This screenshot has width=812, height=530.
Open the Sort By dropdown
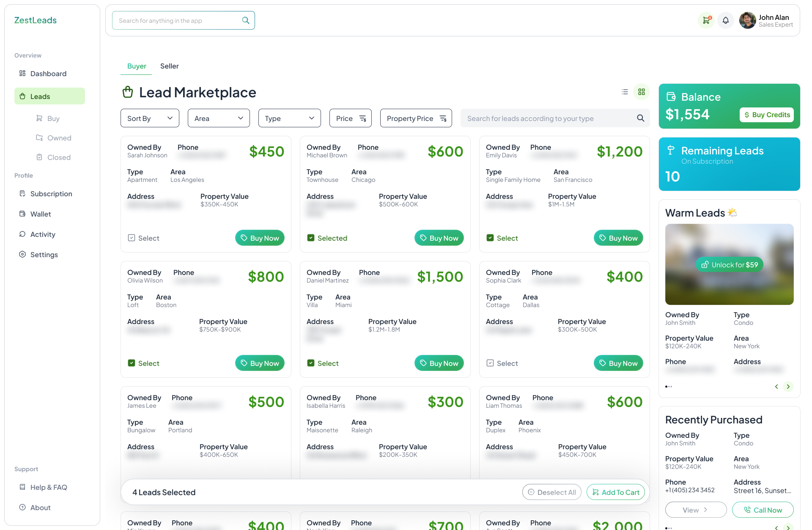(149, 118)
